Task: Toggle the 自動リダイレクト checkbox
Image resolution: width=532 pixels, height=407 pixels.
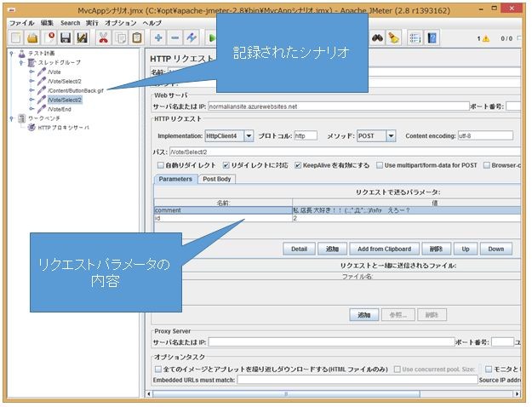Action: (x=161, y=165)
